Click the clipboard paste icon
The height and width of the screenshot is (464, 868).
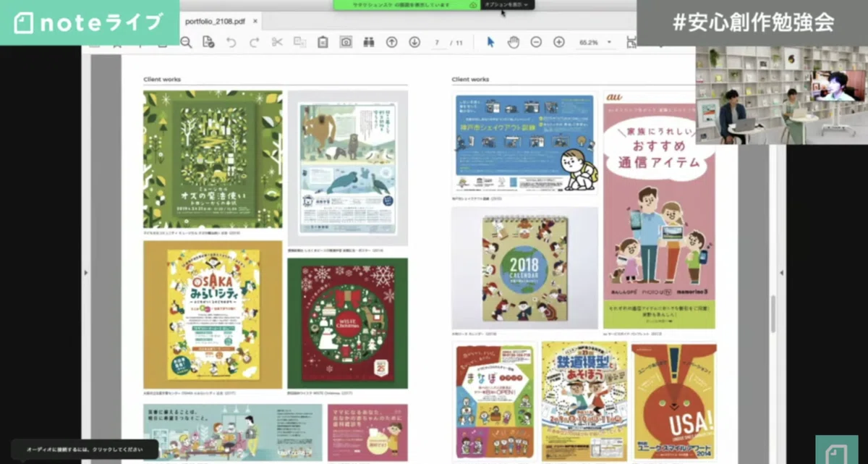[x=323, y=42]
